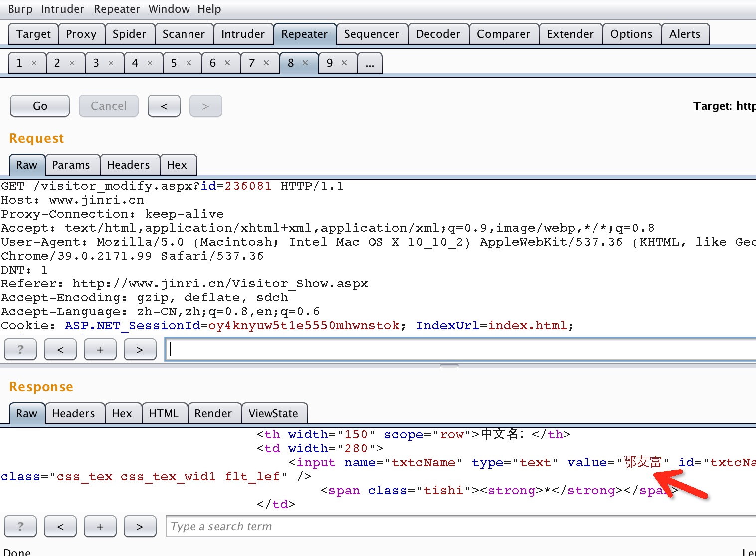Close Repeater tab 6 with its x icon
The image size is (756, 556).
(x=227, y=63)
